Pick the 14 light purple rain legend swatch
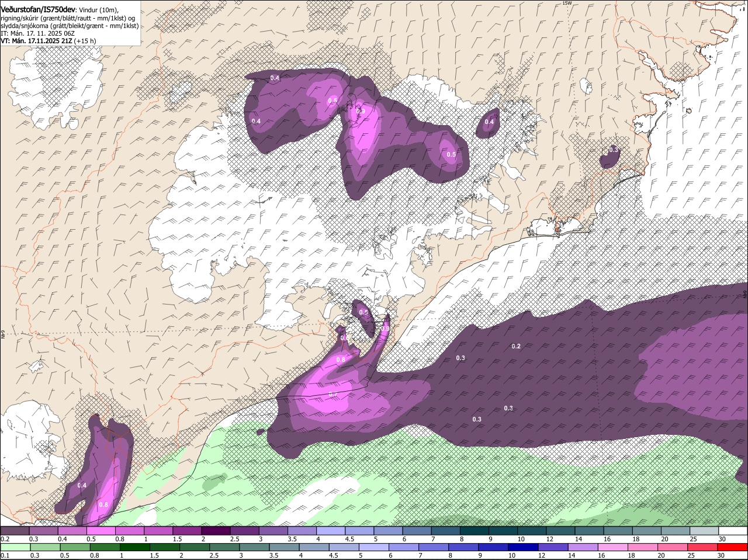This screenshot has height=560, width=748. click(x=583, y=547)
